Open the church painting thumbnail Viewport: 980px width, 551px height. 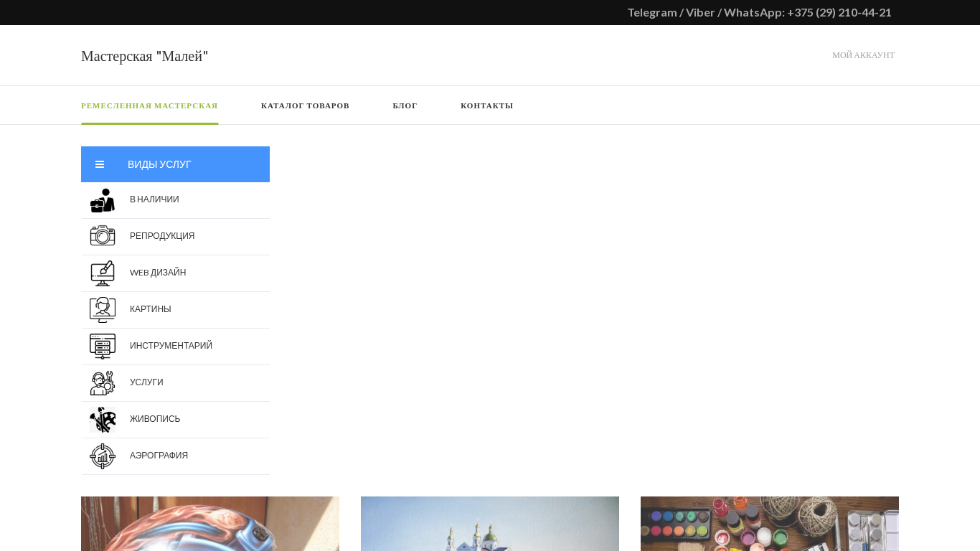pos(490,524)
